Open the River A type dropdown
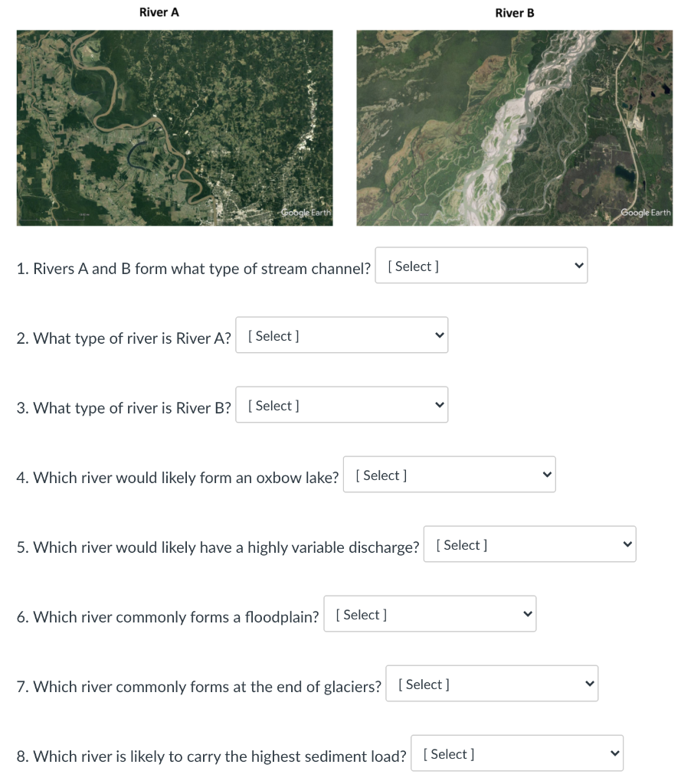 342,335
